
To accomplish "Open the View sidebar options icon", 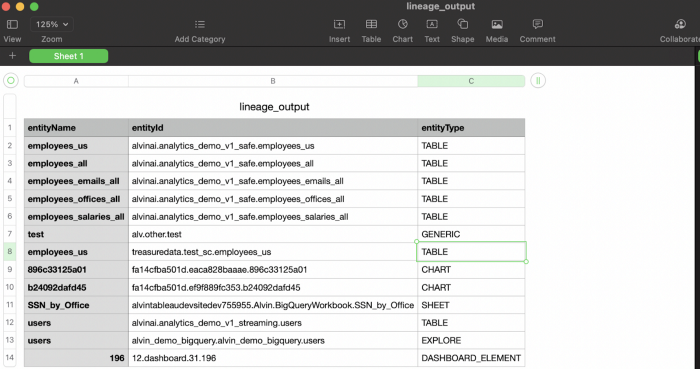I will pyautogui.click(x=12, y=25).
